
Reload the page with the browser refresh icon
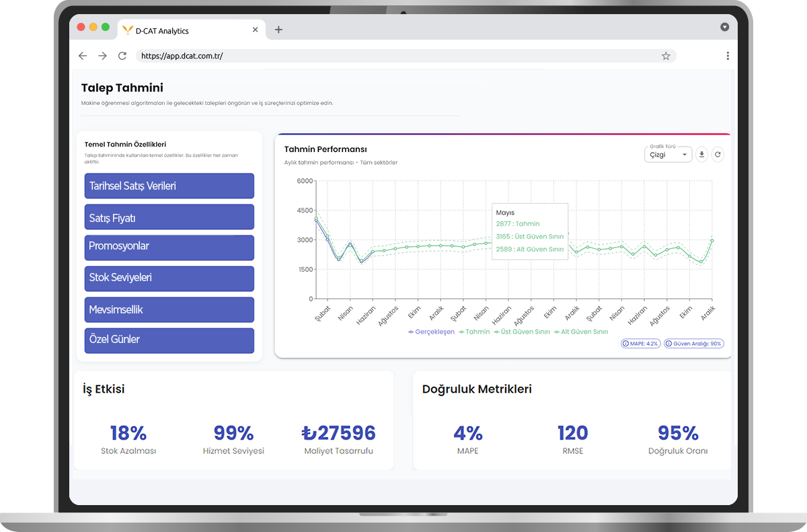(x=122, y=56)
